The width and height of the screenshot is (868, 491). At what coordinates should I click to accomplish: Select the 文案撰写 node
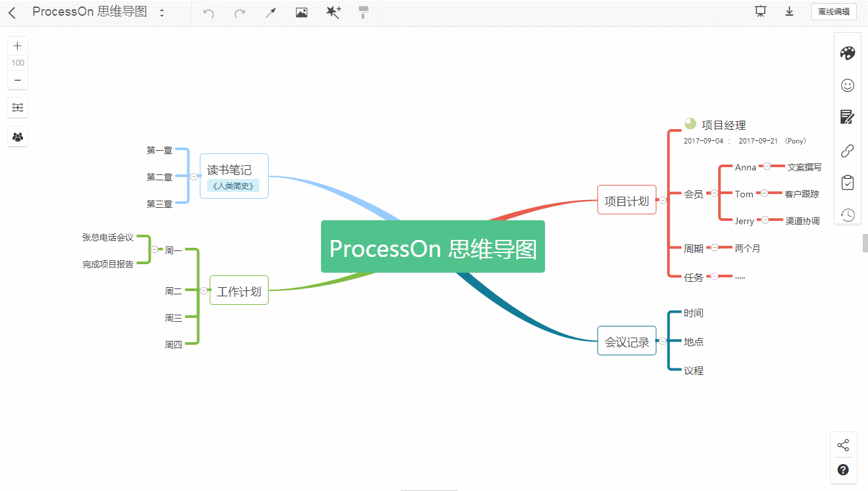point(804,167)
